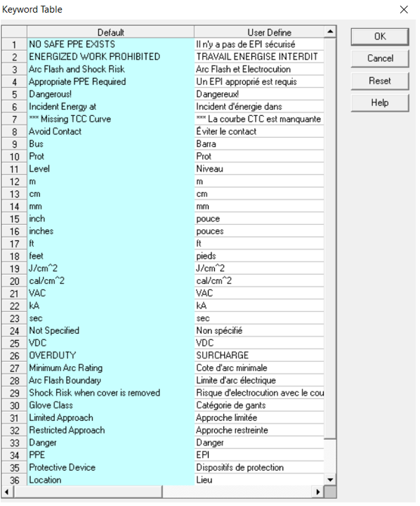Click the 'Missing TCC Curve' default cell
The height and width of the screenshot is (506, 420).
pos(111,119)
